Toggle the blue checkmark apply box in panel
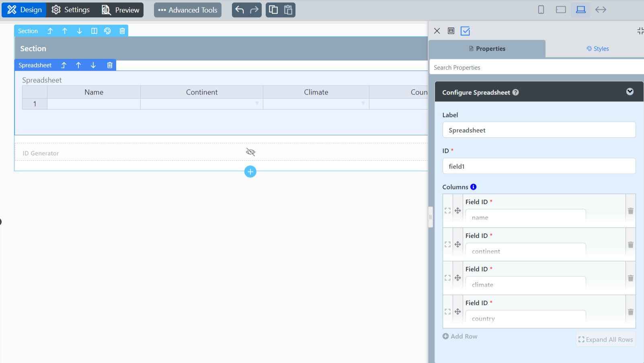 [465, 31]
